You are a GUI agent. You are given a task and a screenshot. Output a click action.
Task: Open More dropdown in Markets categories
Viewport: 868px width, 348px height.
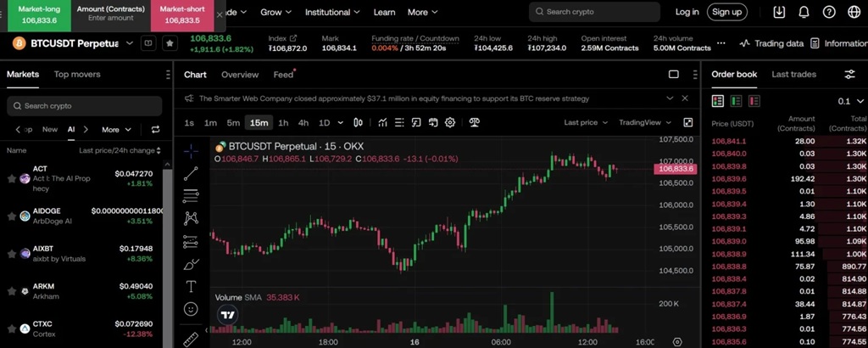tap(116, 130)
